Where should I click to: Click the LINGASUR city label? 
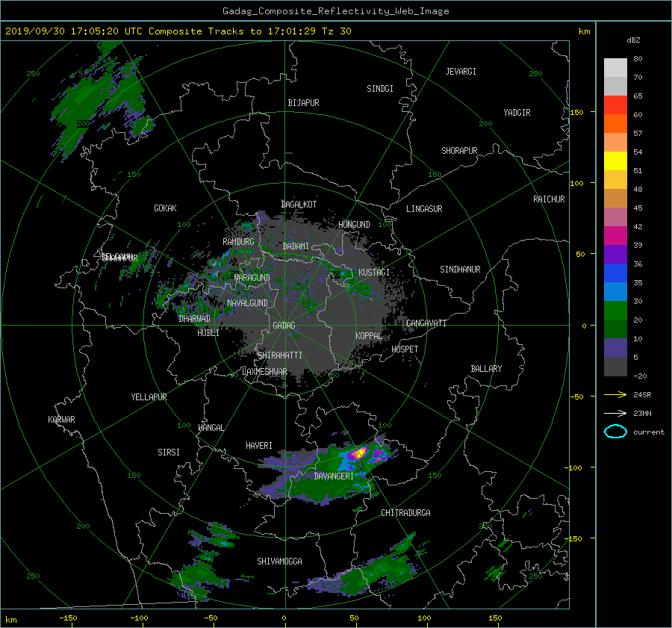(424, 209)
